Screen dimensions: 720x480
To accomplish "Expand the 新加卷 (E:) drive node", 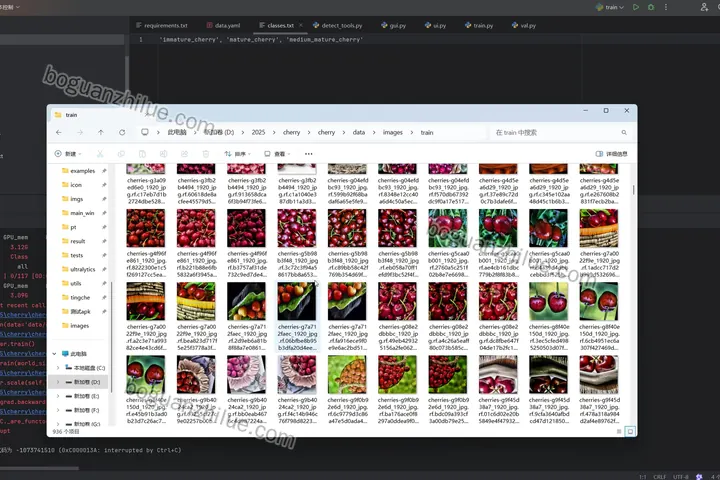I will coord(58,396).
